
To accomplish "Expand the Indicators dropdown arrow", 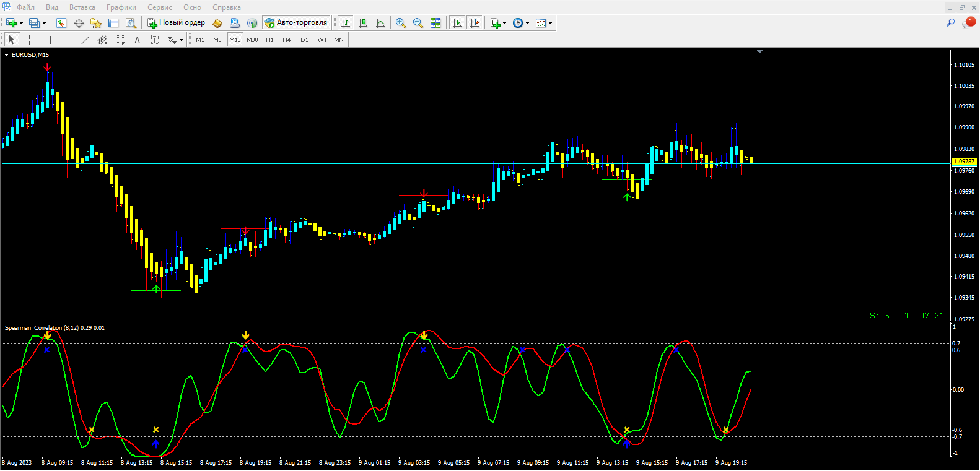I will click(505, 24).
